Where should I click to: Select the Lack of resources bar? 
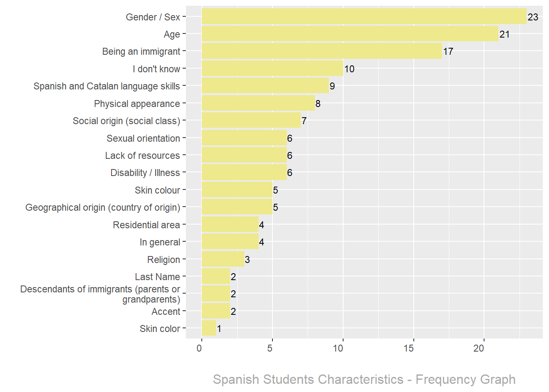pyautogui.click(x=244, y=155)
